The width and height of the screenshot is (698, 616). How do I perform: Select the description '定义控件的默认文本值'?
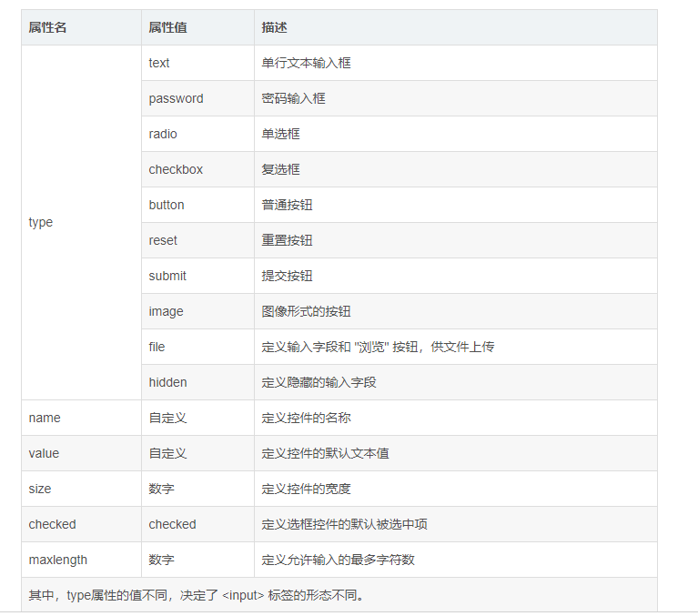click(326, 453)
